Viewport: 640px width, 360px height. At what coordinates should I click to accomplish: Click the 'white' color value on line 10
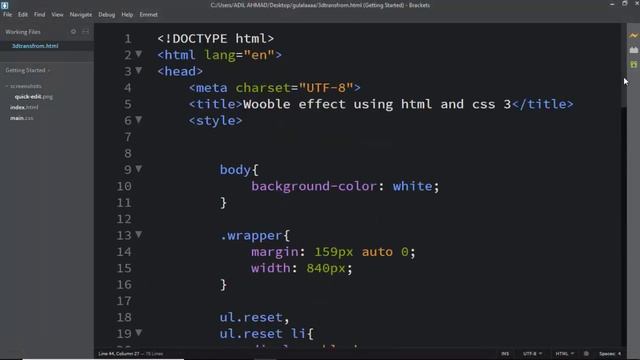point(412,186)
